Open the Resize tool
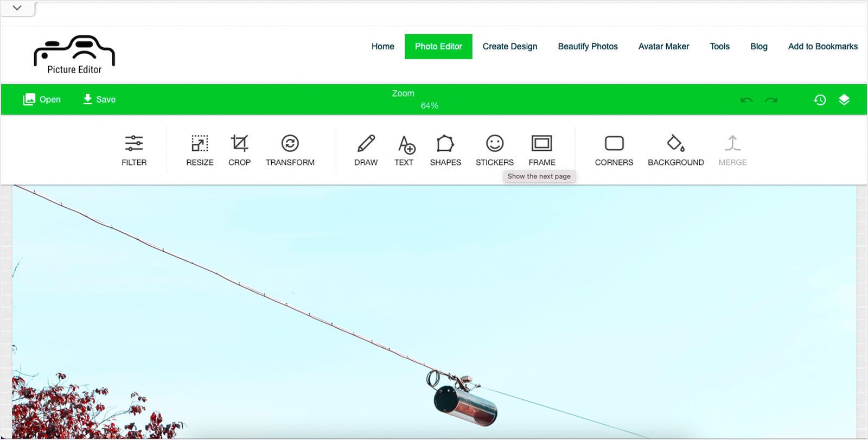This screenshot has width=868, height=440. point(200,144)
